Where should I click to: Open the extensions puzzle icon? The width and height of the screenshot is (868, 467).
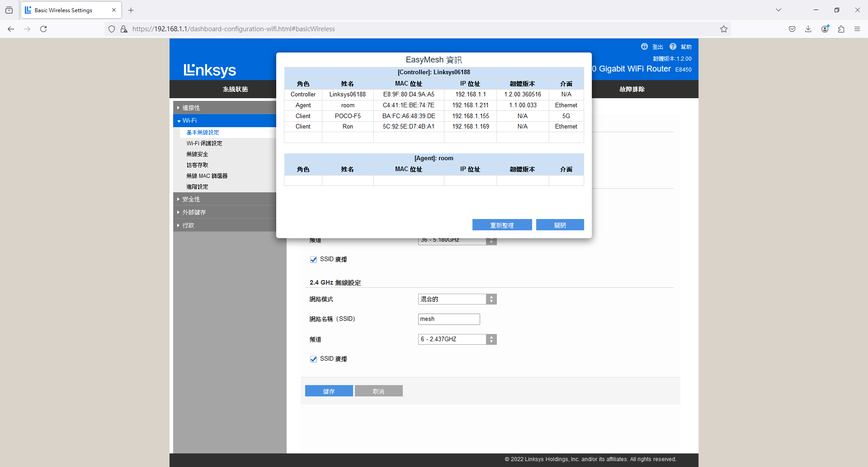pyautogui.click(x=841, y=29)
